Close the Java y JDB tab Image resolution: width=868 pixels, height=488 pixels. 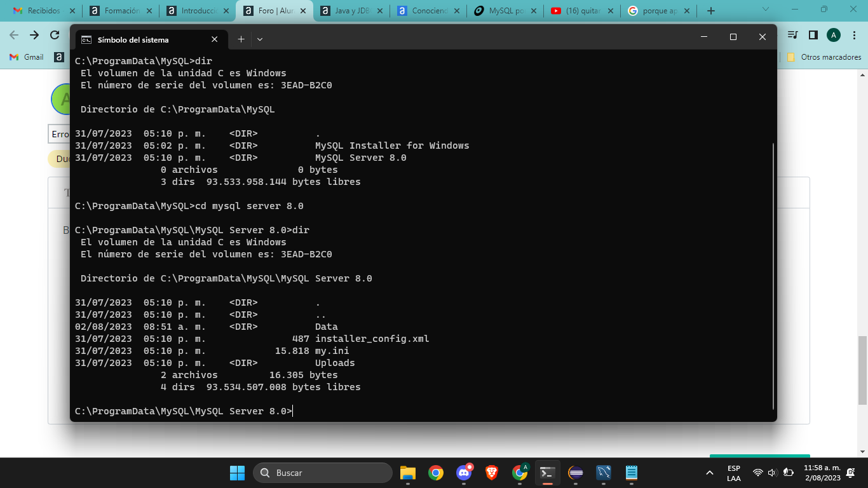tap(379, 11)
